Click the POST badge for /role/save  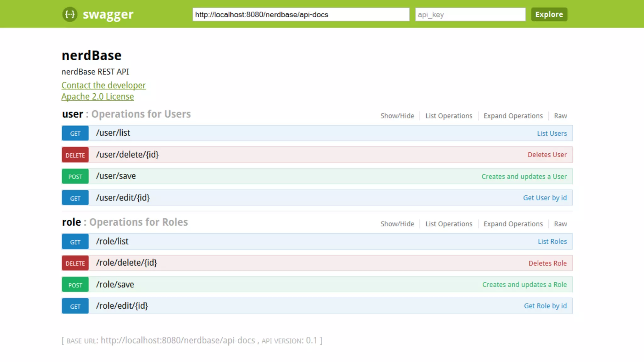(75, 285)
